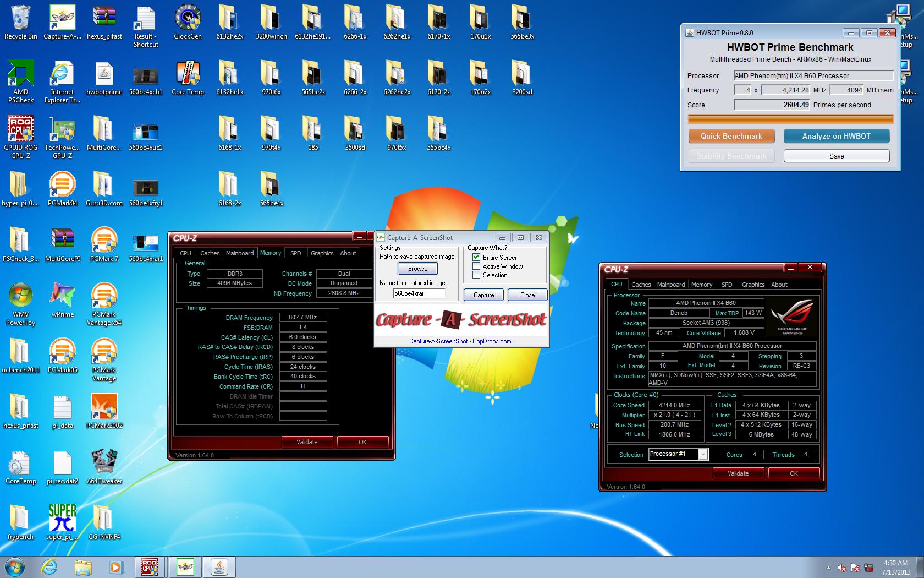
Task: Open SPD tab in left CPU-Z window
Action: tap(296, 253)
